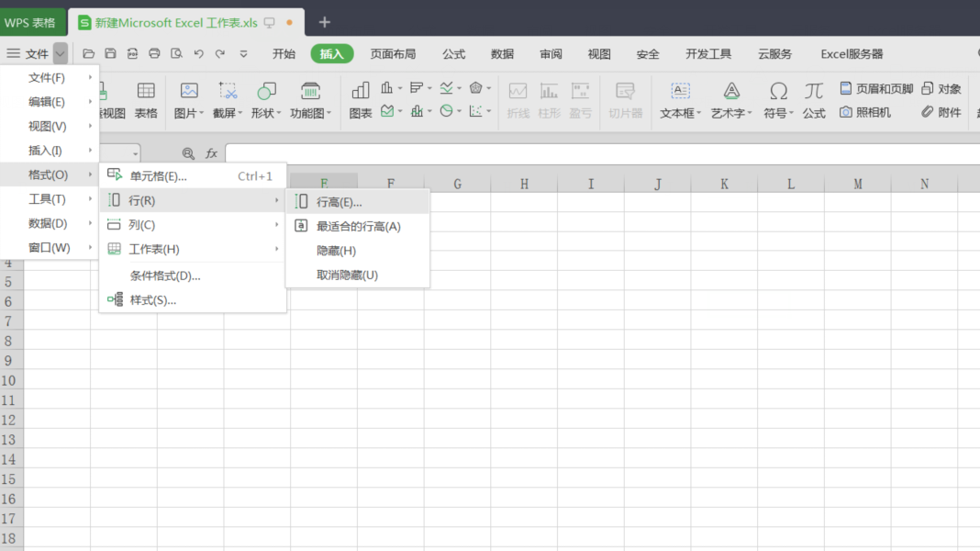Open the 云服务 ribbon tab

click(775, 54)
